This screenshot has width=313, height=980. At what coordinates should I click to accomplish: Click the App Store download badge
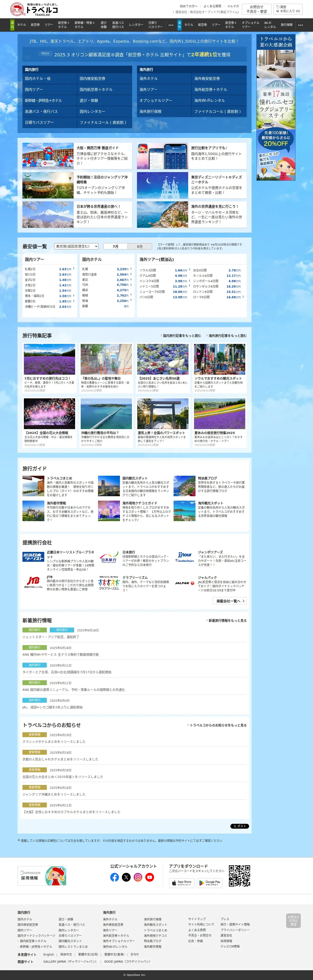coord(182,883)
